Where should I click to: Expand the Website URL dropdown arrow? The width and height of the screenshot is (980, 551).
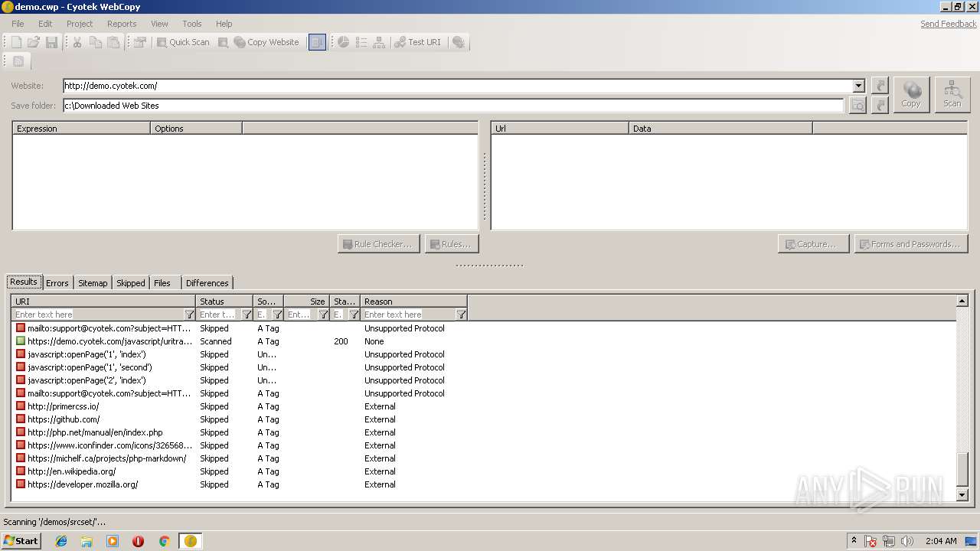(x=858, y=86)
